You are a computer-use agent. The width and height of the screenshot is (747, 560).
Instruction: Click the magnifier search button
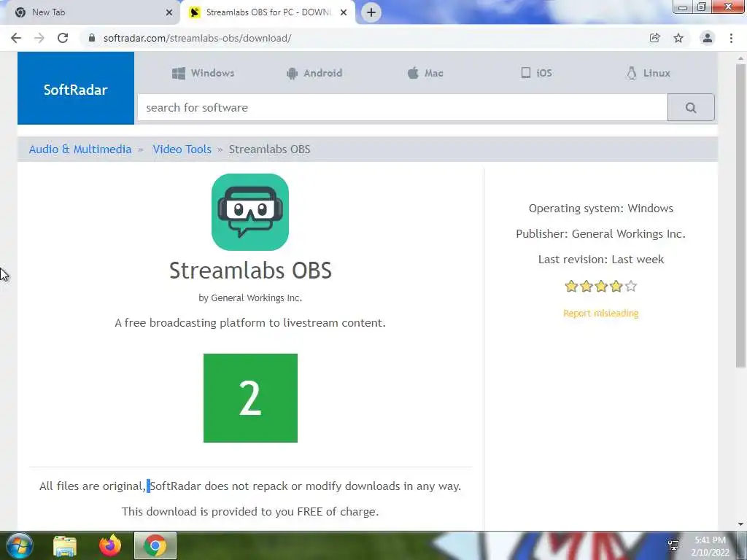pos(691,108)
